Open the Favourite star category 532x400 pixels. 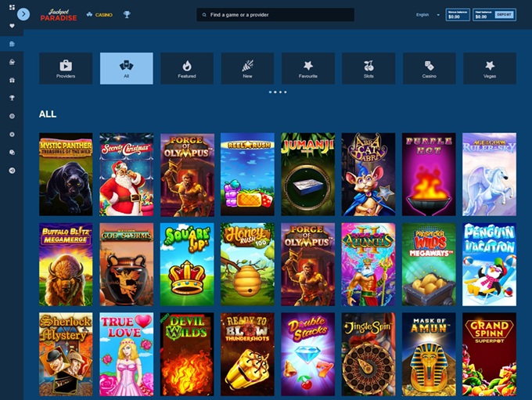(308, 68)
